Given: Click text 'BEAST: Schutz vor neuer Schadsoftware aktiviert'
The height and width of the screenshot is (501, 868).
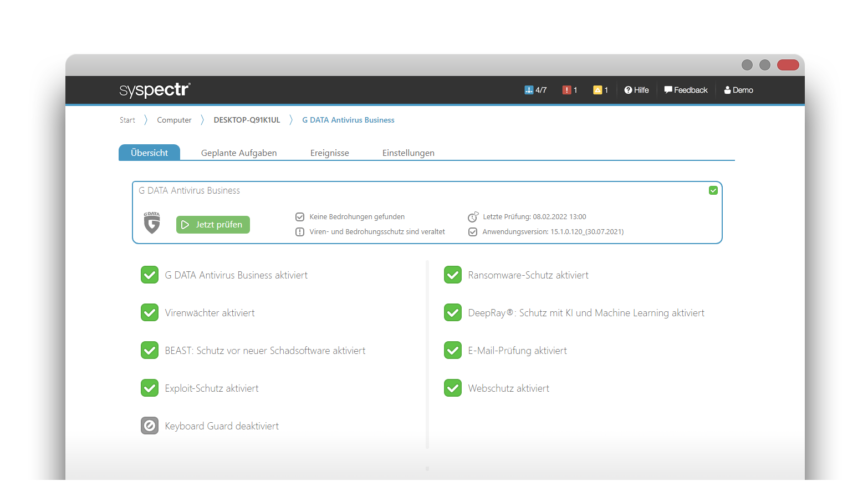Looking at the screenshot, I should [x=265, y=351].
